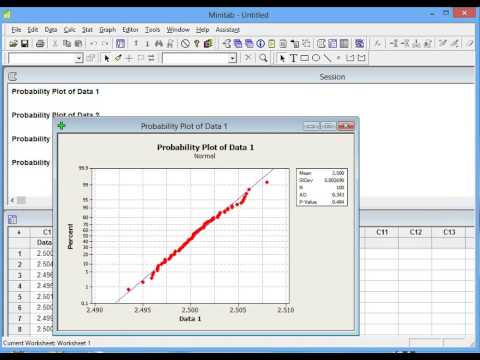Open the File menu
This screenshot has width=480, height=360.
(16, 30)
